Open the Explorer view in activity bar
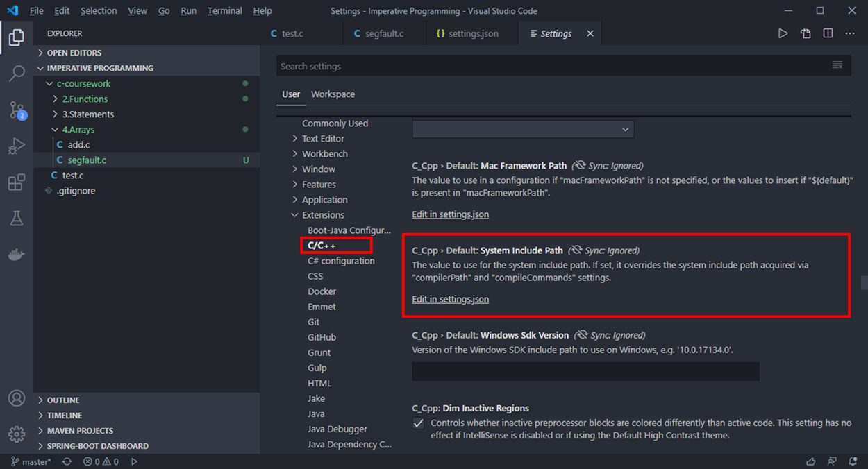This screenshot has height=469, width=868. pos(17,37)
